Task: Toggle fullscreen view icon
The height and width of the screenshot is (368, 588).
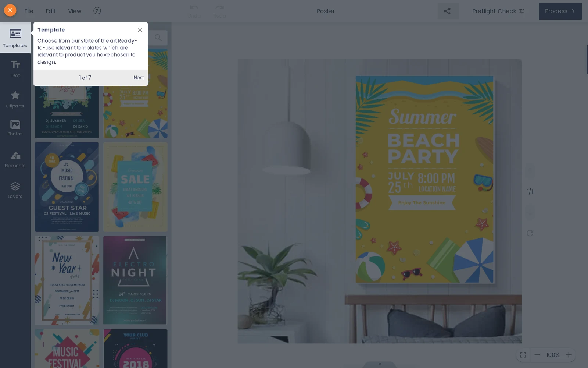Action: pos(523,355)
